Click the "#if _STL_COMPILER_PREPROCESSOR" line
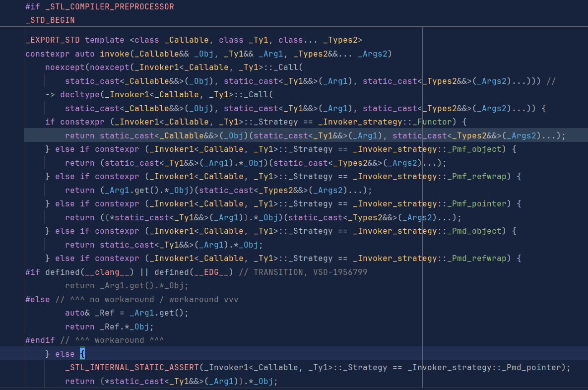588x390 pixels. 100,7
